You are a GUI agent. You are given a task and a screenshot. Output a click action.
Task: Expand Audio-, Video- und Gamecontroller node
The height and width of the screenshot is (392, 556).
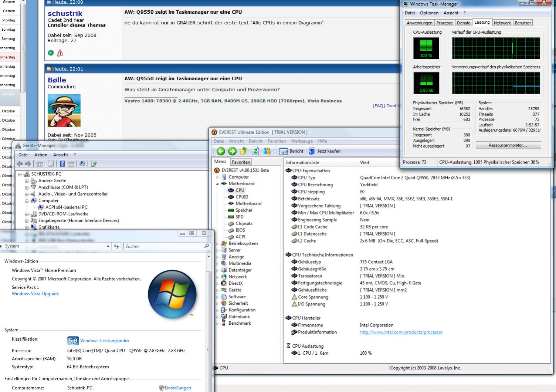(x=27, y=194)
